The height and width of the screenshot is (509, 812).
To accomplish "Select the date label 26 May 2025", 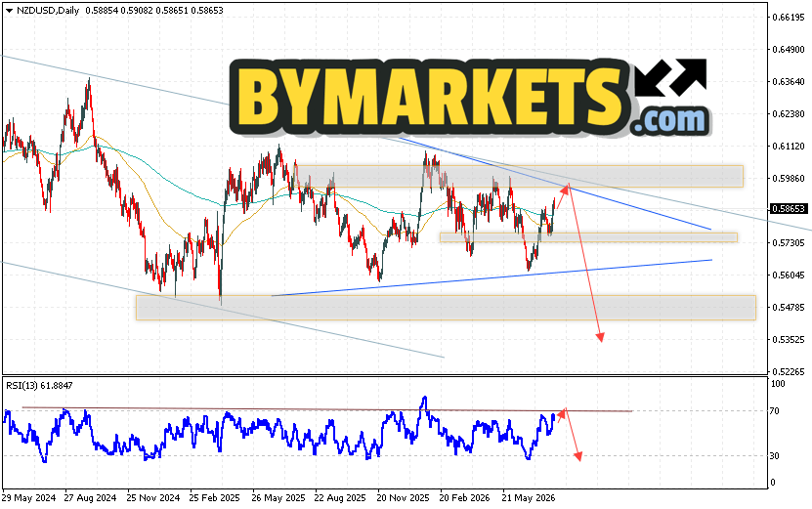I will pos(278,498).
